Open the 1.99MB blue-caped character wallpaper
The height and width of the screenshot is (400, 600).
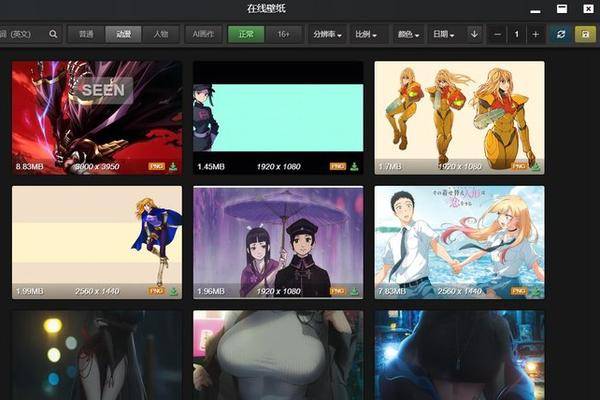[x=97, y=243]
